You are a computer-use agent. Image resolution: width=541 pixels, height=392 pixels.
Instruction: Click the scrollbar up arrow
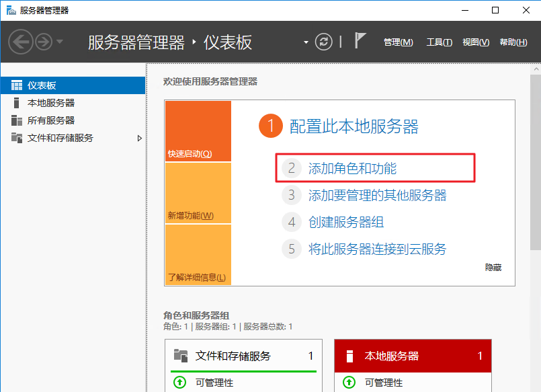(536, 69)
